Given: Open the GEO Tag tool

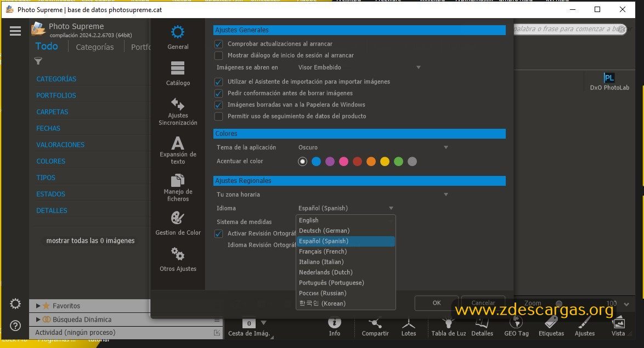Looking at the screenshot, I should pyautogui.click(x=516, y=327).
